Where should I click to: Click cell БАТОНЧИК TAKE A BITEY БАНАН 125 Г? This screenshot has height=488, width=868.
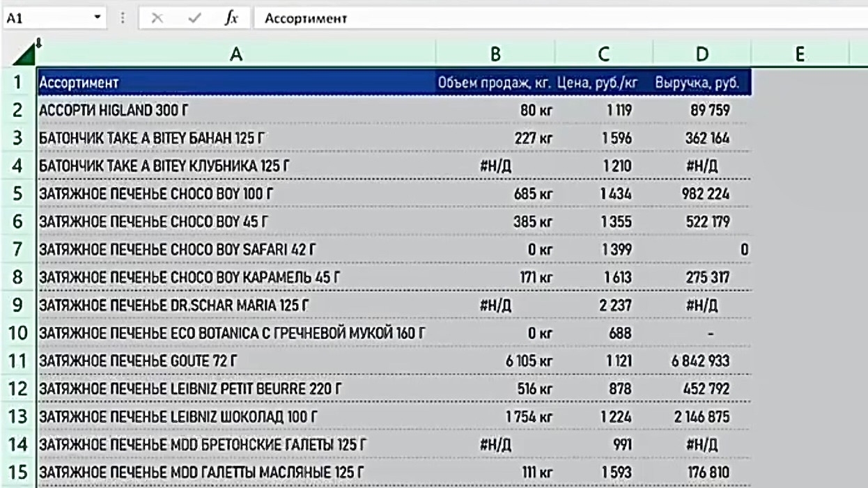(x=236, y=138)
